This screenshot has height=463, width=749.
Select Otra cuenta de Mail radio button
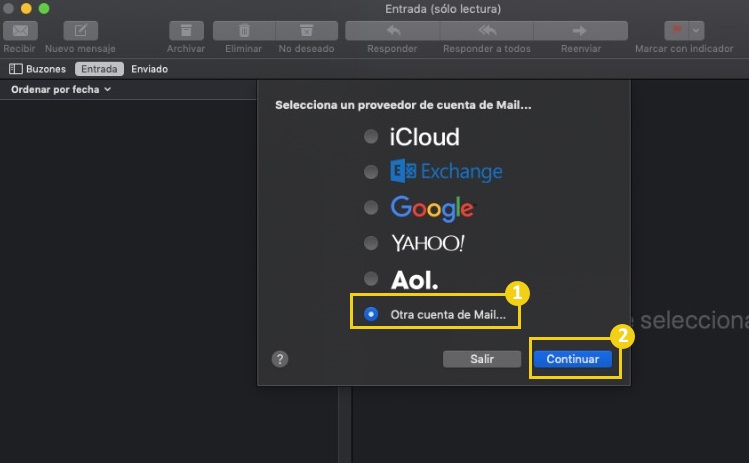coord(371,314)
